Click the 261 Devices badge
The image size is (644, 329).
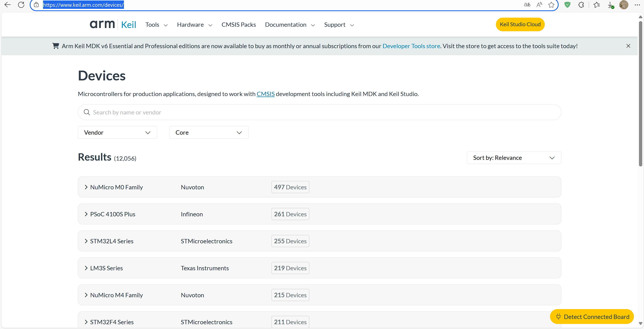[290, 214]
